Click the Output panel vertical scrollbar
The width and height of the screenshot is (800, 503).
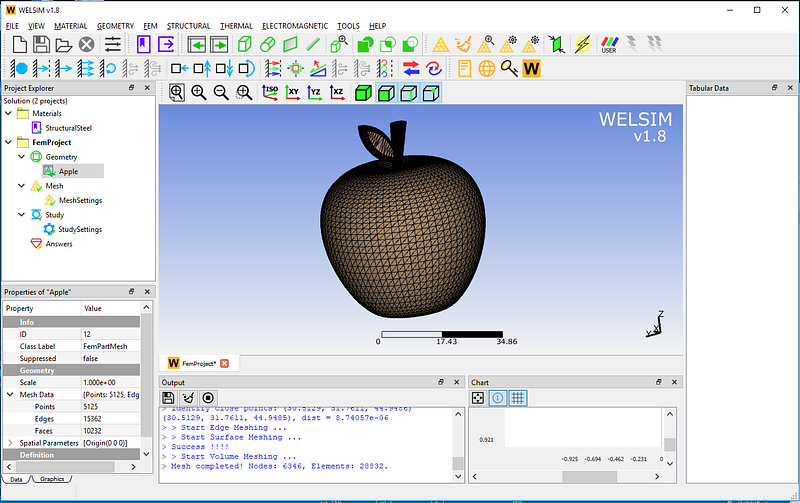[x=457, y=440]
